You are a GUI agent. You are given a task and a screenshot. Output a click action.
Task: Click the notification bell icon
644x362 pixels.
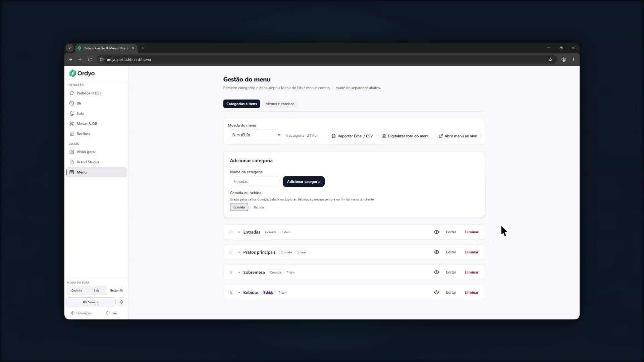click(121, 302)
